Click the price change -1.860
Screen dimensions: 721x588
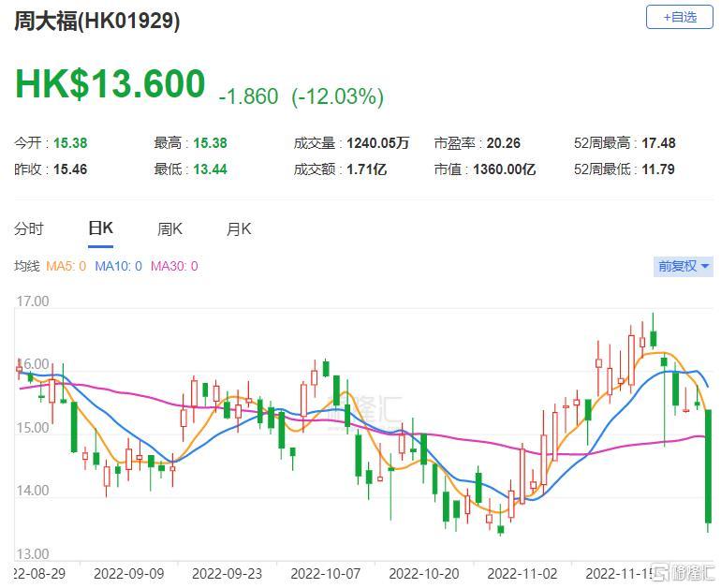[249, 96]
